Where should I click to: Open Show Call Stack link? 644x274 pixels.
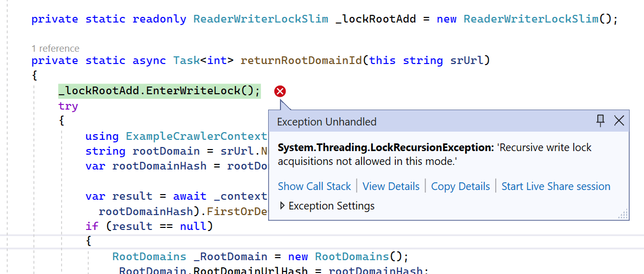[x=314, y=186]
